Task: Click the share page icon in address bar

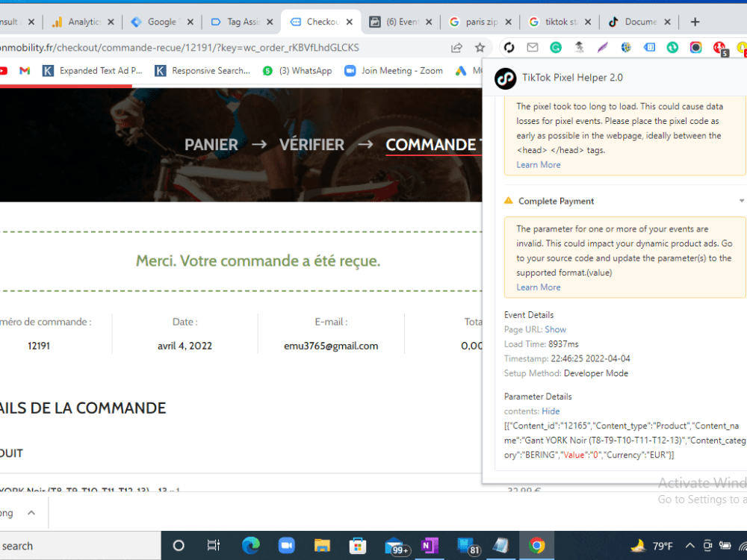Action: pos(456,48)
